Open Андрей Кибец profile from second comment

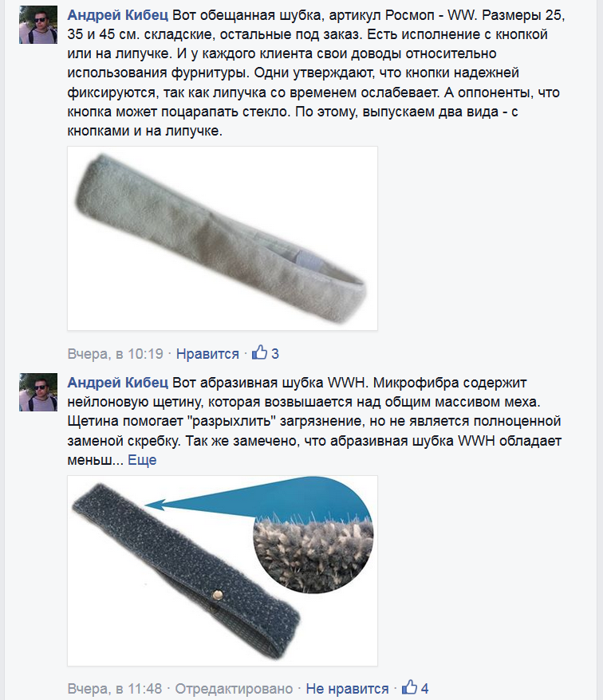coord(117,383)
